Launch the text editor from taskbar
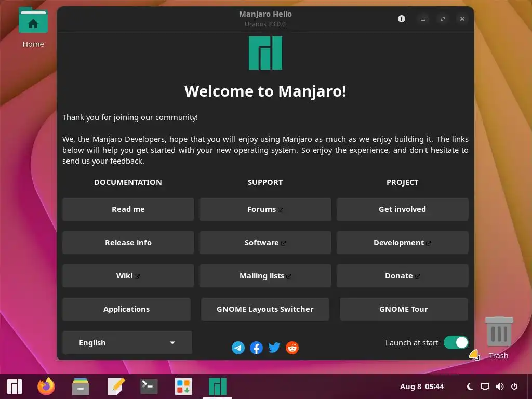 pos(116,387)
